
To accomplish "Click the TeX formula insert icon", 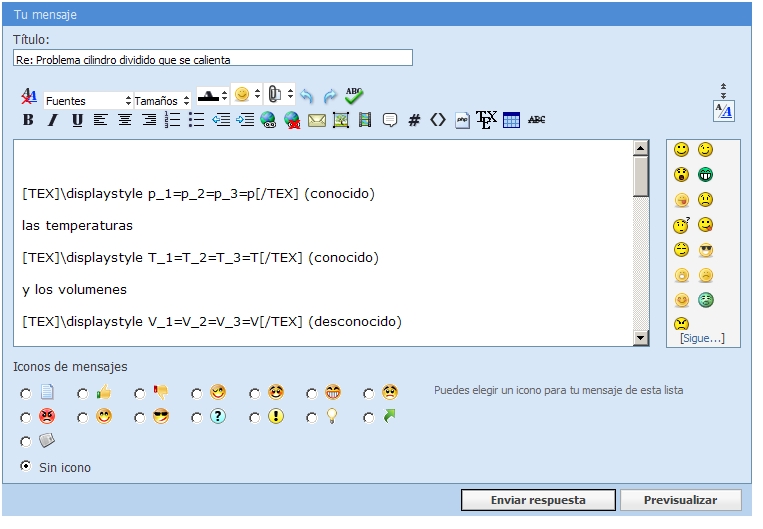I will point(486,120).
